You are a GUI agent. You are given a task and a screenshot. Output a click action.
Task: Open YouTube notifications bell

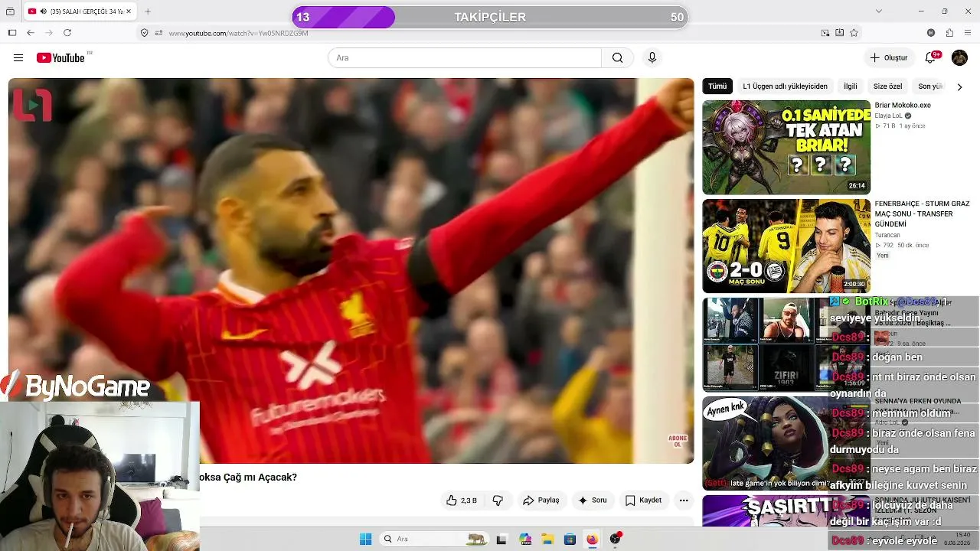(x=932, y=57)
